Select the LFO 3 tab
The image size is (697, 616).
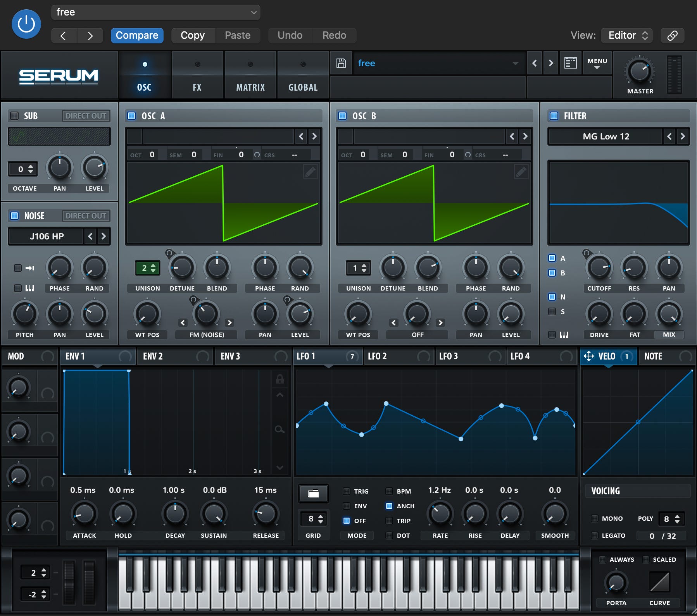click(x=470, y=356)
